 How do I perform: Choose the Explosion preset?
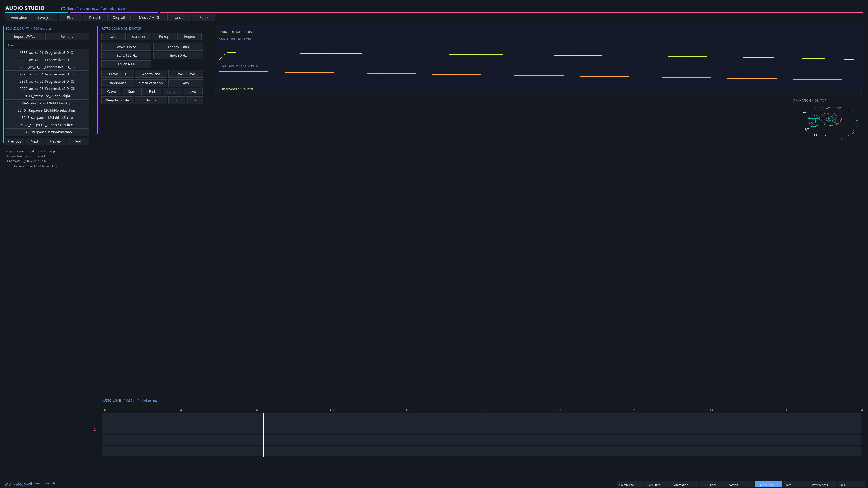pos(139,36)
